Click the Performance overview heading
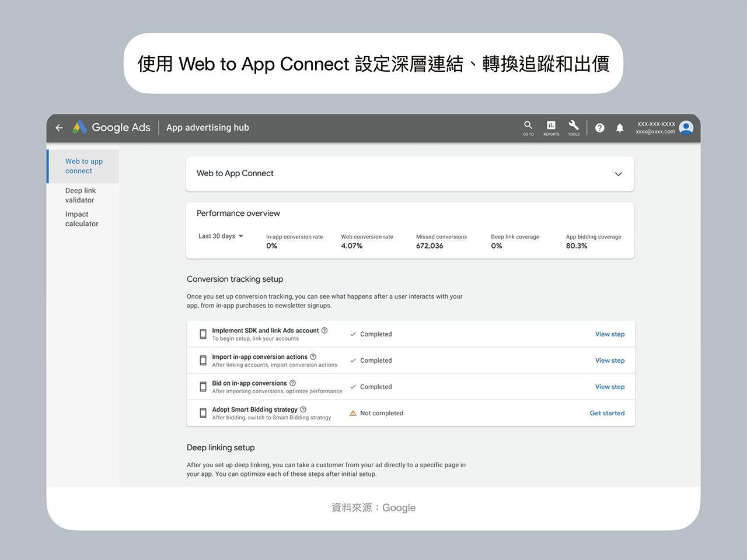The width and height of the screenshot is (747, 560). (238, 213)
